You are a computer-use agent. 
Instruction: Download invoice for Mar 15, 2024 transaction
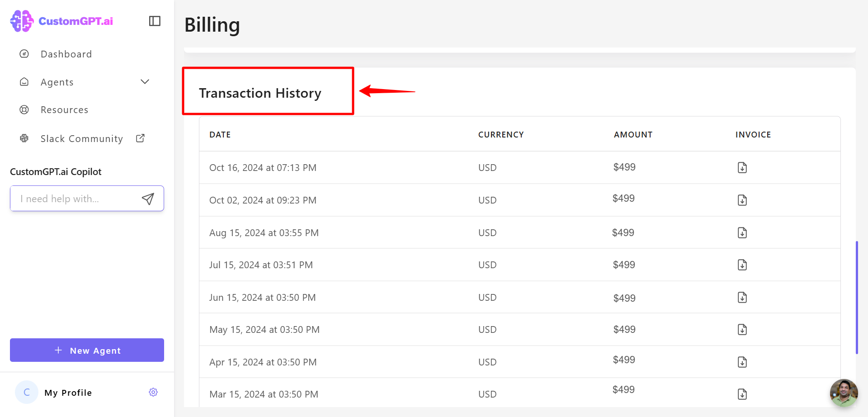coord(742,394)
